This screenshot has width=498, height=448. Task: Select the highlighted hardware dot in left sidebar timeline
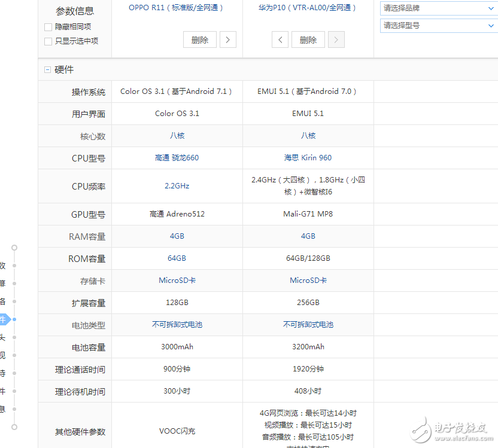(14, 319)
